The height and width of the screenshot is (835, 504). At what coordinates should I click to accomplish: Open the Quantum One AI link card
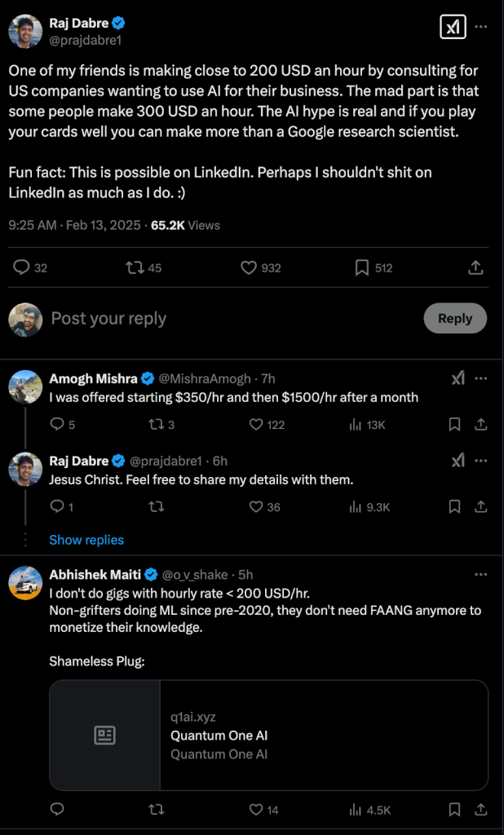pyautogui.click(x=268, y=736)
